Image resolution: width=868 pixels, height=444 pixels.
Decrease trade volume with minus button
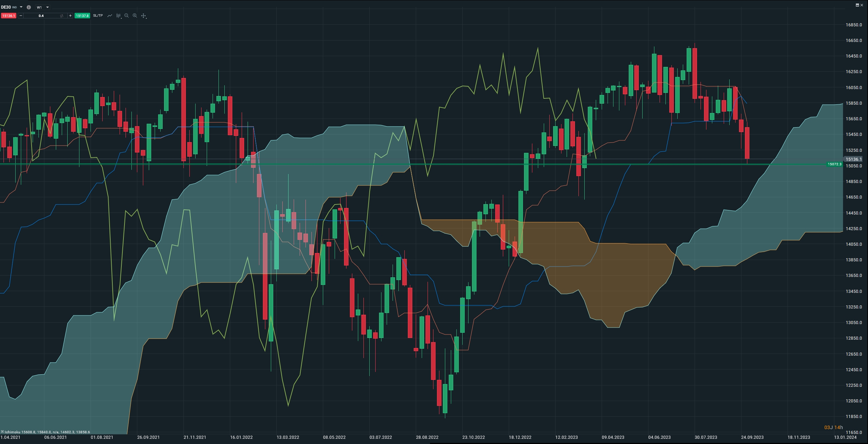click(x=21, y=16)
